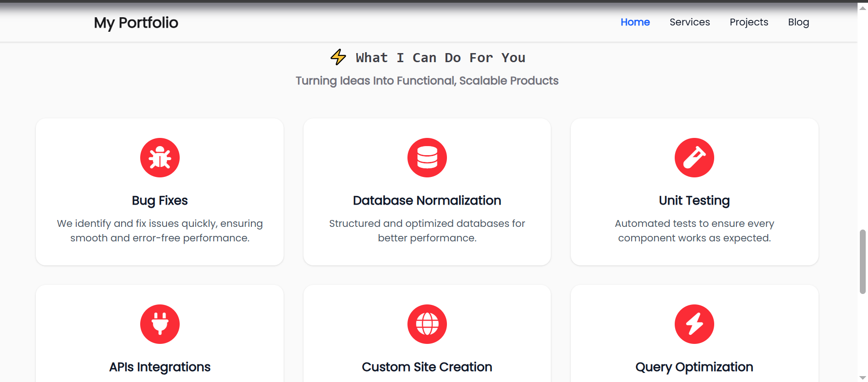This screenshot has height=382, width=868.
Task: Click the Unit Testing vial icon
Action: pos(694,157)
